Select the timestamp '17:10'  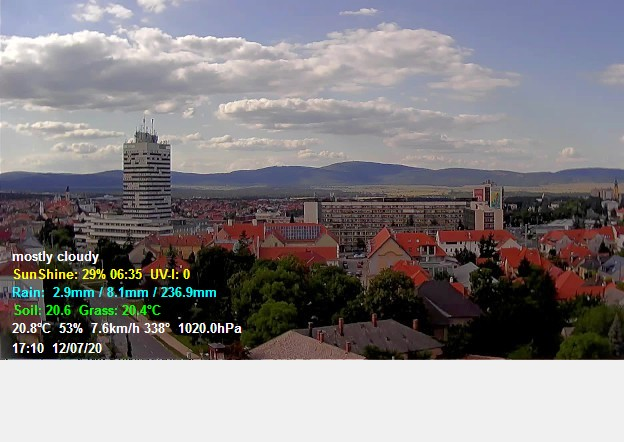tap(28, 349)
